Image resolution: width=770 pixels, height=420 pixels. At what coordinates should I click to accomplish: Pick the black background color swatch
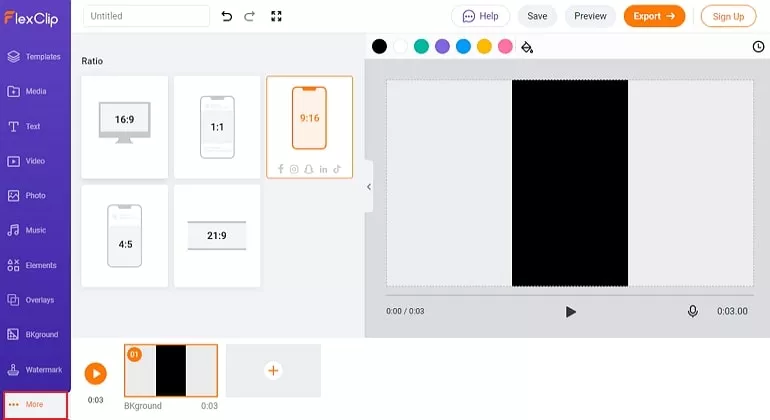379,47
